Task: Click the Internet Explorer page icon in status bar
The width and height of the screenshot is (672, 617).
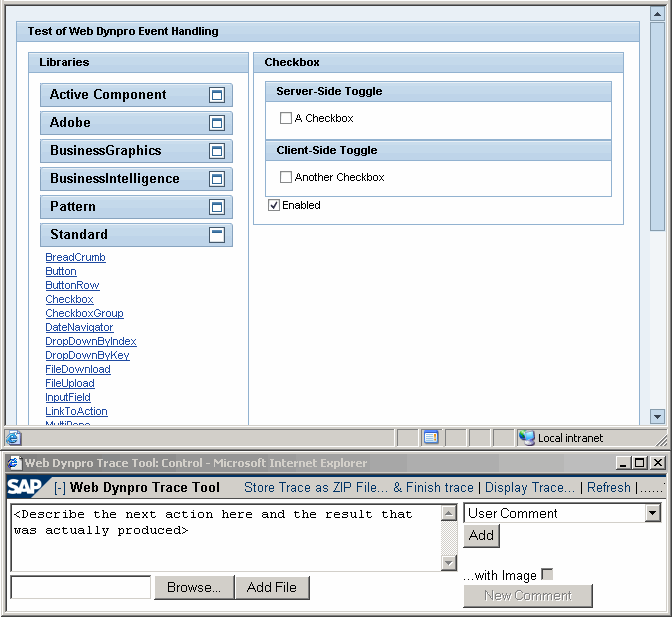Action: tap(13, 438)
